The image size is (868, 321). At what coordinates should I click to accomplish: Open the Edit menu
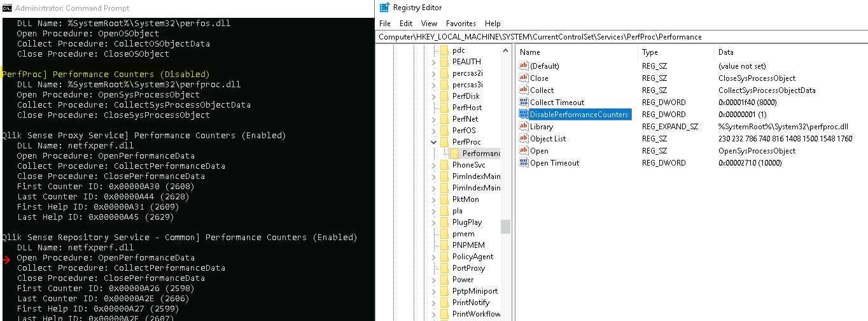(x=406, y=24)
